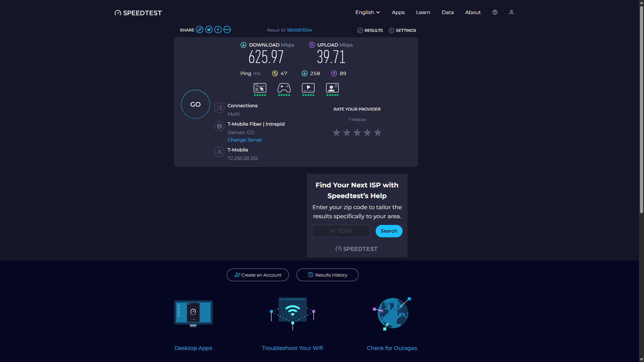This screenshot has height=362, width=644.
Task: Open the Apps menu
Action: click(398, 12)
